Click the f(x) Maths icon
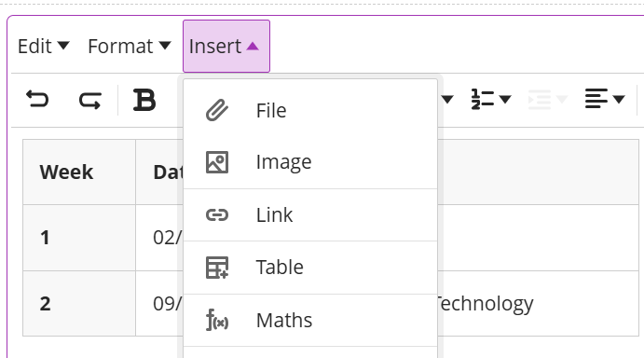The width and height of the screenshot is (644, 358). pos(217,320)
